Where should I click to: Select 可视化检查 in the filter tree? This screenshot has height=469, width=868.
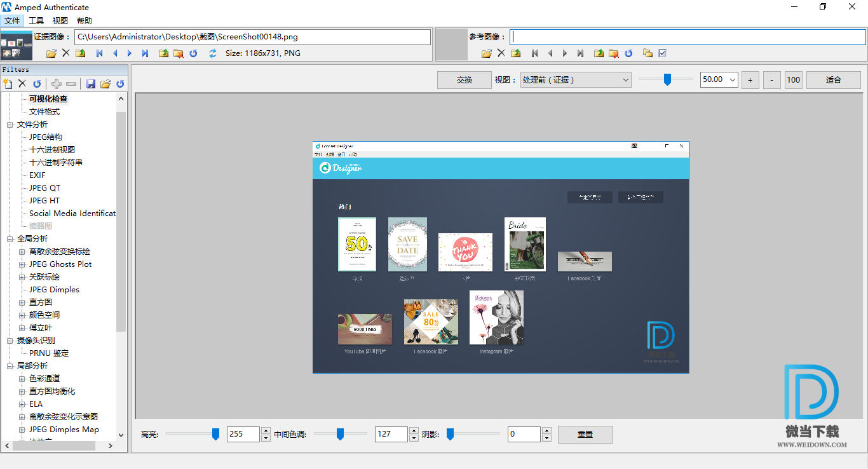pos(48,99)
